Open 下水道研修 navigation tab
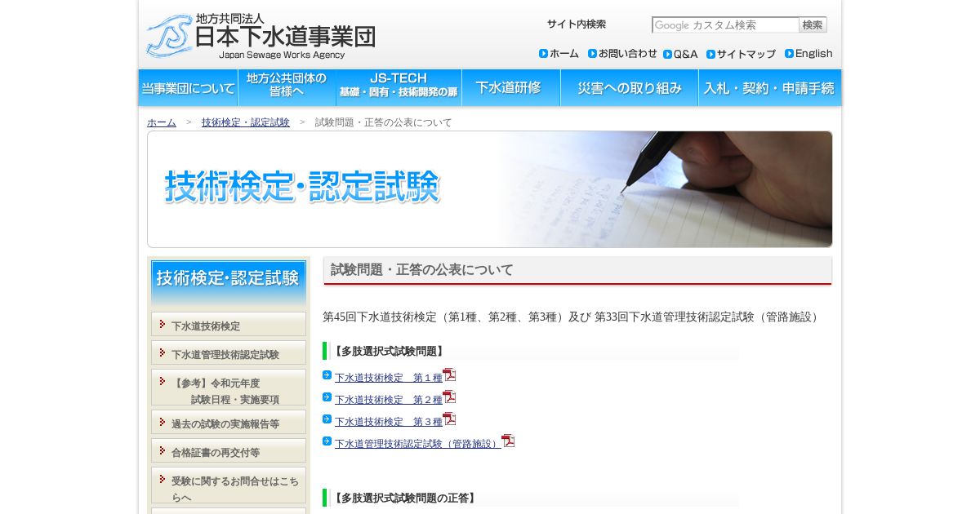 coord(511,87)
